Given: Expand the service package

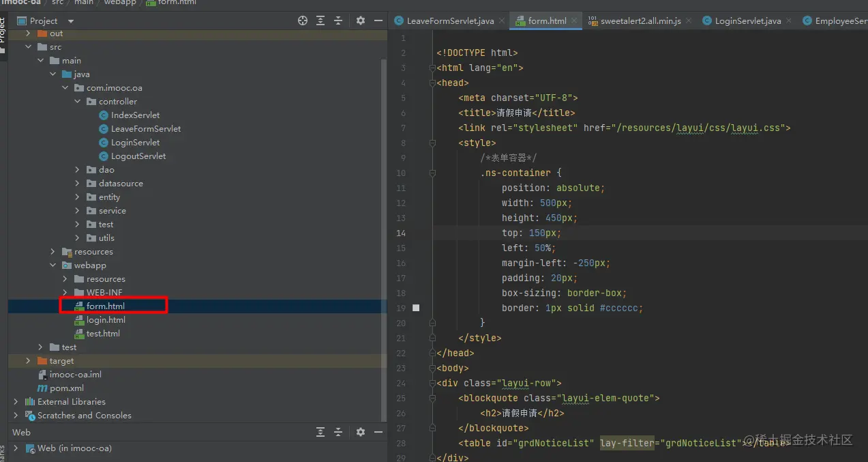Looking at the screenshot, I should click(x=77, y=211).
